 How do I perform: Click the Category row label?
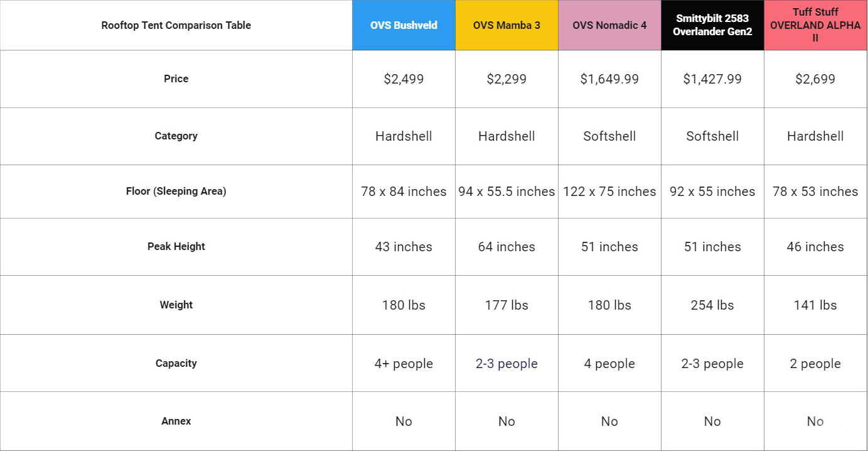click(x=176, y=136)
